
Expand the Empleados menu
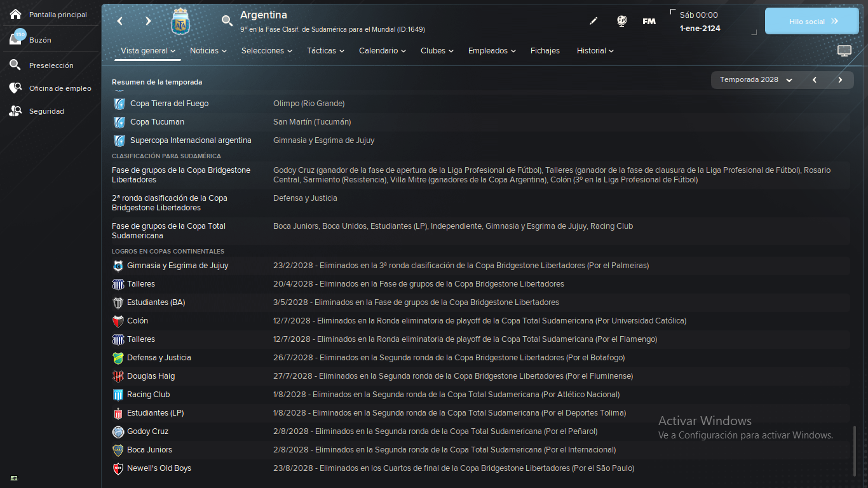(x=492, y=51)
